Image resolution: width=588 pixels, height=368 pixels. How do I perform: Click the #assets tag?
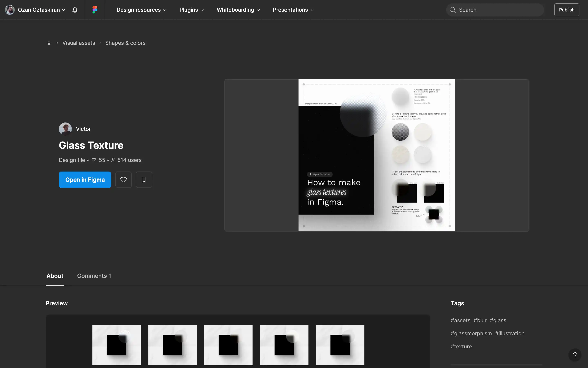pos(460,320)
